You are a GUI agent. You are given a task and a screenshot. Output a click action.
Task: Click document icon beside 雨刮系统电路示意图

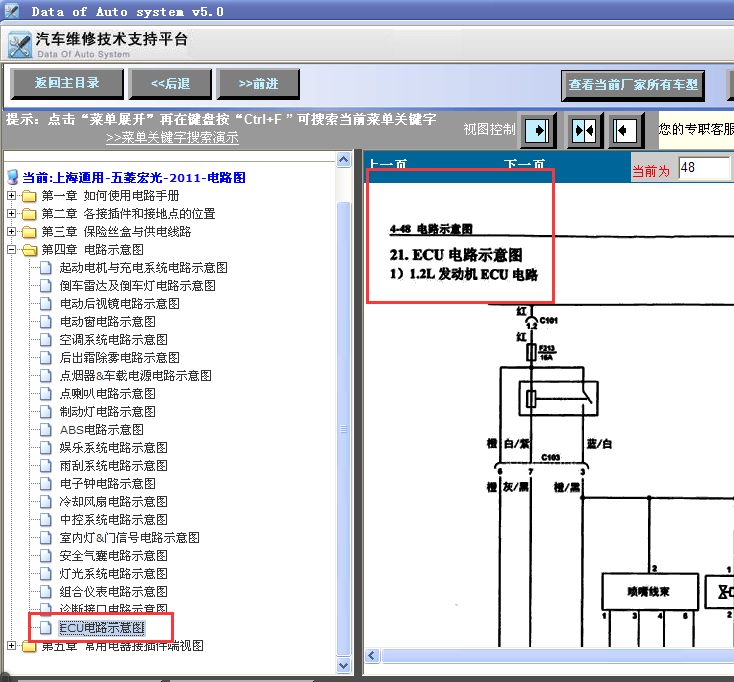(45, 466)
